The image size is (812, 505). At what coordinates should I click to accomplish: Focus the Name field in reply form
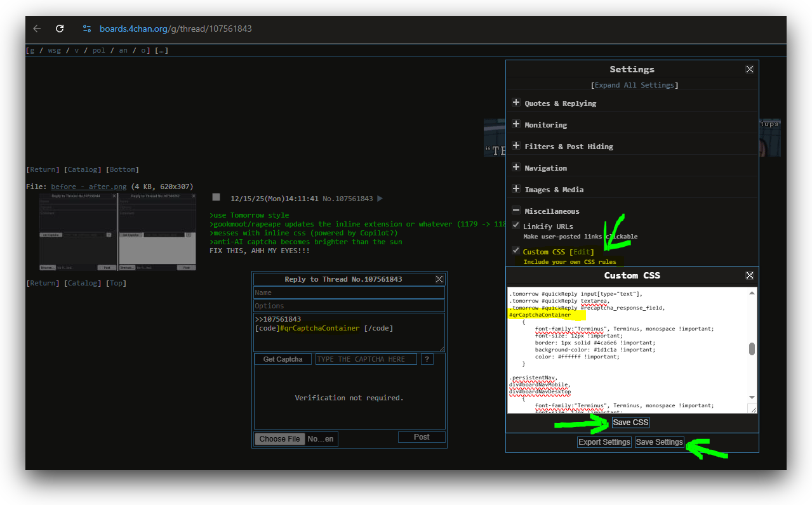[x=349, y=292]
